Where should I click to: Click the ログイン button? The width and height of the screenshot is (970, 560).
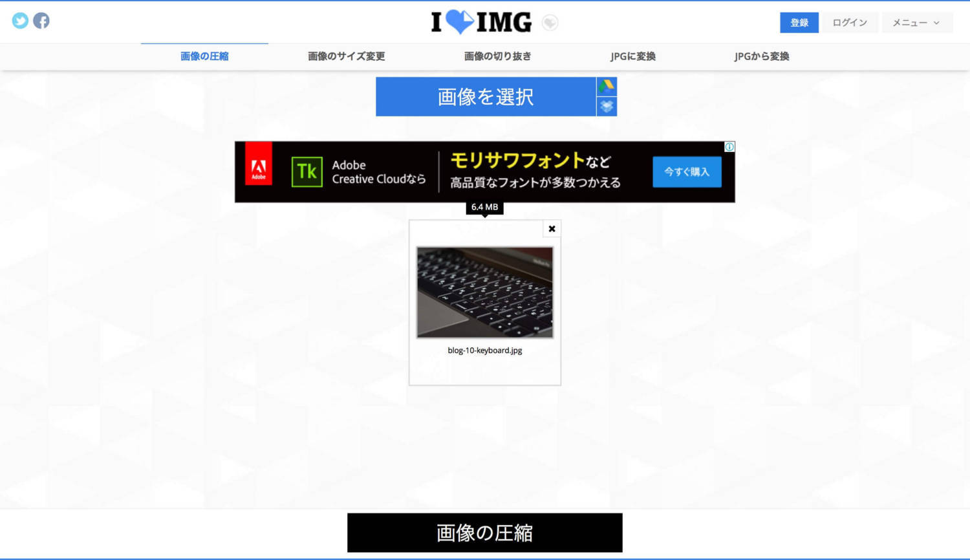pos(850,23)
